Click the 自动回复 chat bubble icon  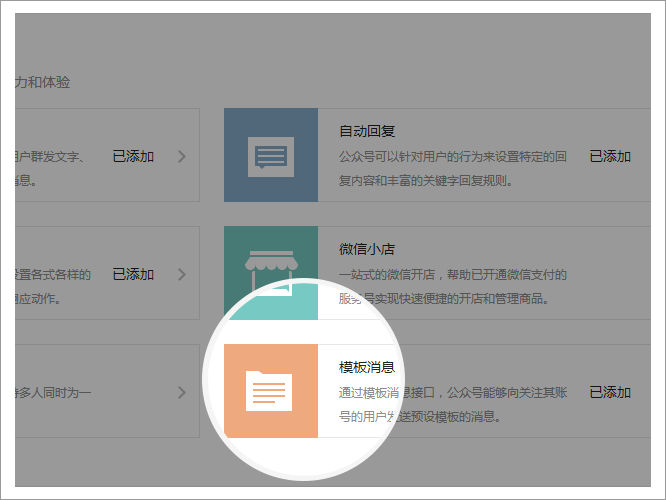(x=271, y=156)
